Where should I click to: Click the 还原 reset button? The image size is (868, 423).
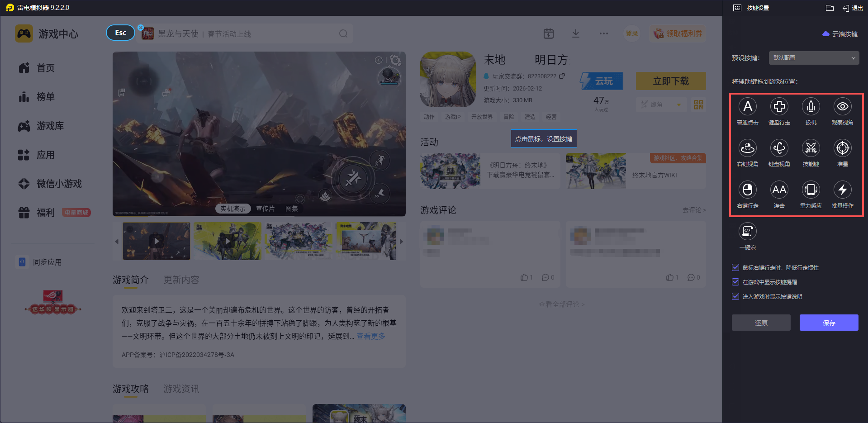pyautogui.click(x=761, y=323)
